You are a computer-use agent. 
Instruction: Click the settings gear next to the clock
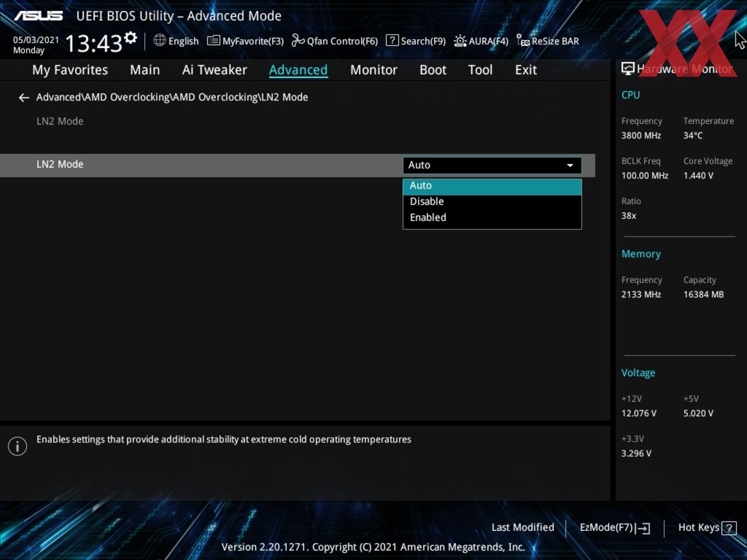tap(130, 38)
